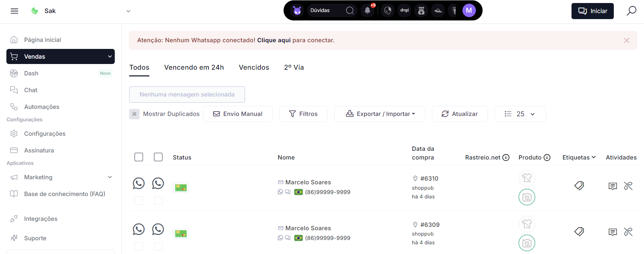Viewport: 644px width, 254px height.
Task: Open the notes icon for order #6309
Action: (613, 232)
